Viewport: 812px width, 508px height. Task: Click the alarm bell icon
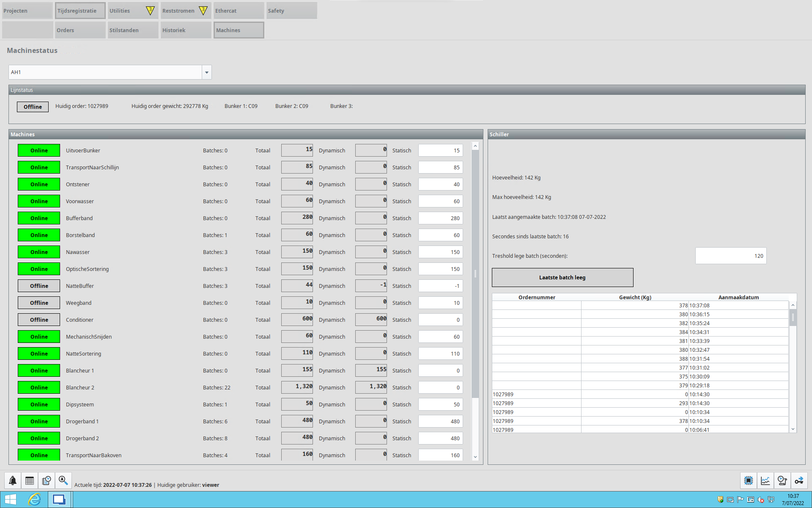point(13,480)
